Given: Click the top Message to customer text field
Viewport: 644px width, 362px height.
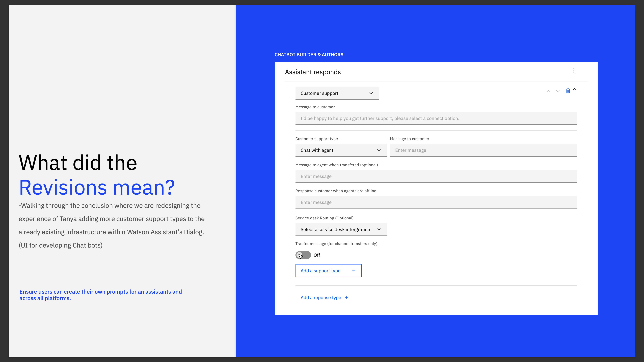Looking at the screenshot, I should point(436,118).
